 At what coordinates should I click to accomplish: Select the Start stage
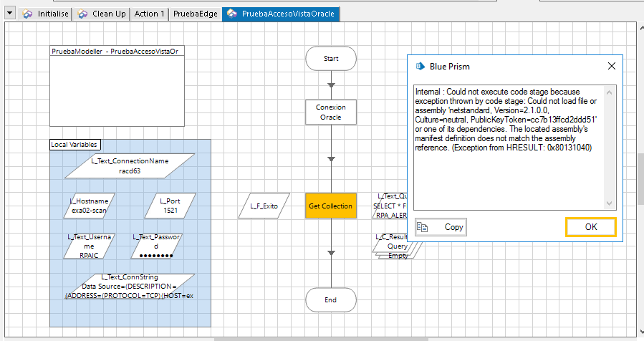coord(331,58)
